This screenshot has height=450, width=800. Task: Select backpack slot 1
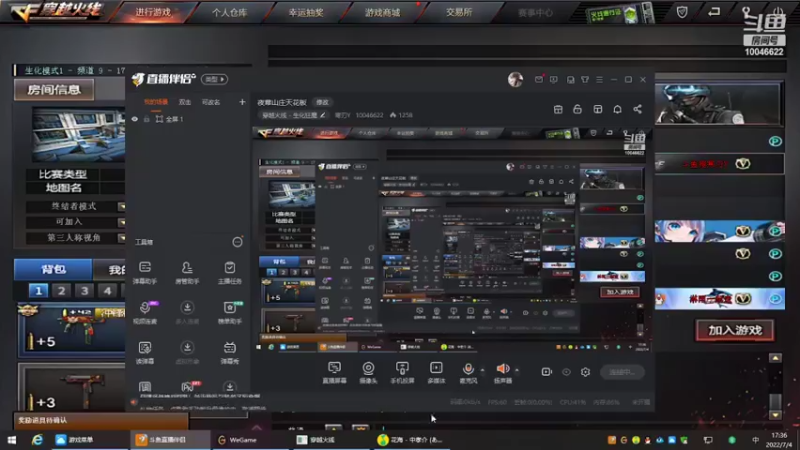(x=38, y=291)
